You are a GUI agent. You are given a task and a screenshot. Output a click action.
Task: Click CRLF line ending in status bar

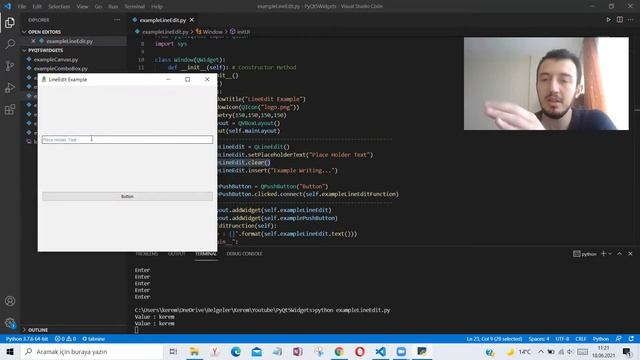click(580, 339)
